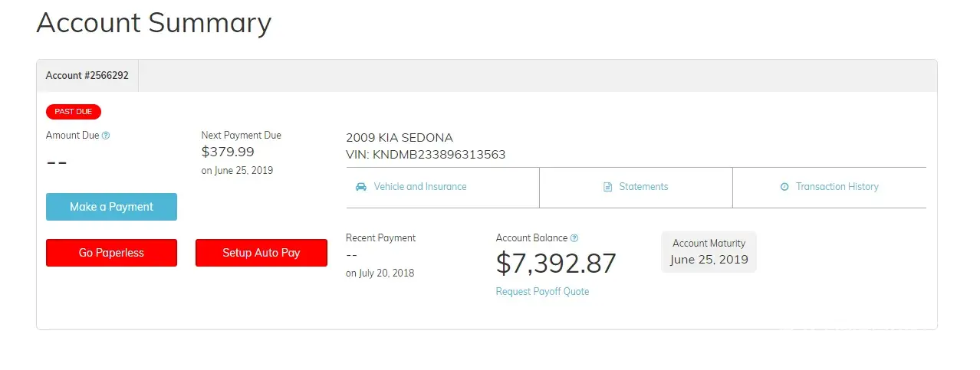Click the $7,392.87 account balance amount
The width and height of the screenshot is (980, 370).
556,264
